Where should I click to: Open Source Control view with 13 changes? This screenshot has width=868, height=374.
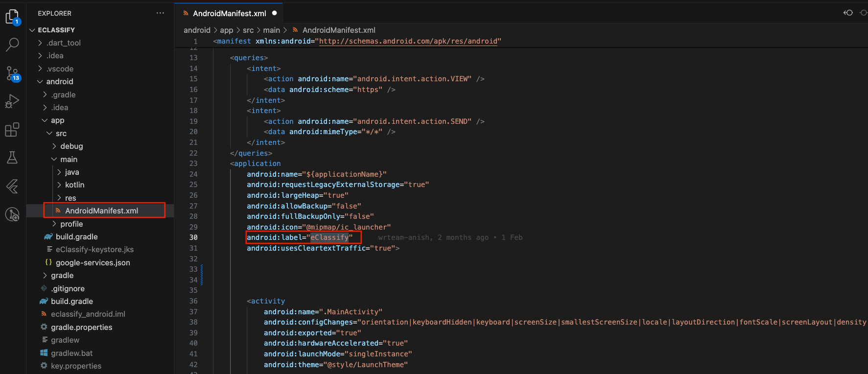12,73
